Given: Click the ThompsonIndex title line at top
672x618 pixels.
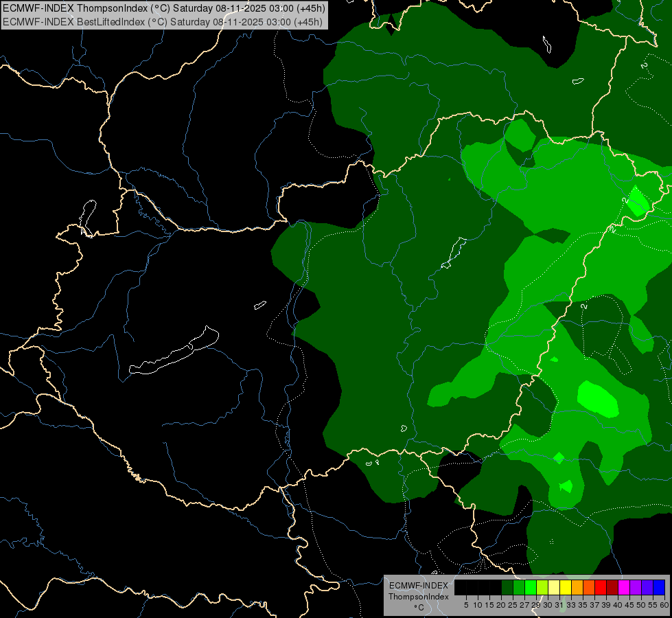Looking at the screenshot, I should tap(164, 8).
